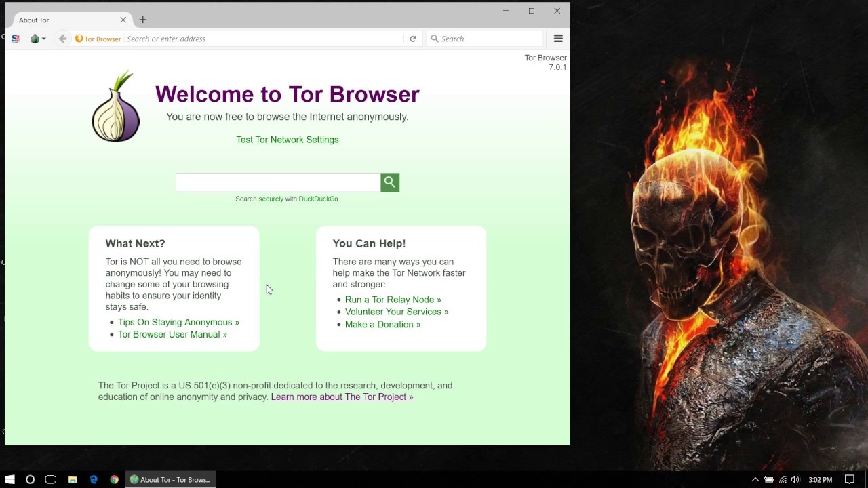Open Test Tor Network Settings link
The width and height of the screenshot is (868, 488).
tap(288, 140)
